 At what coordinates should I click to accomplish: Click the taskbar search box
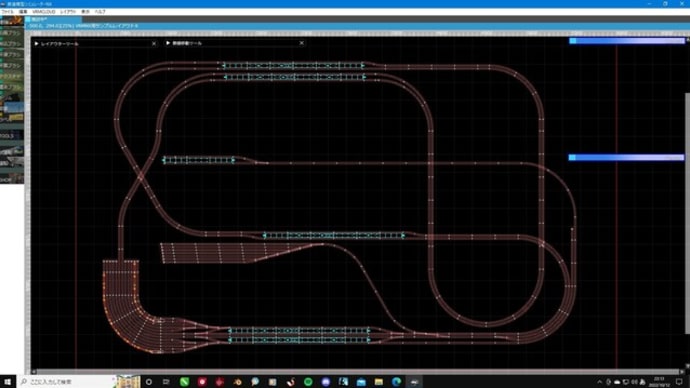66,381
